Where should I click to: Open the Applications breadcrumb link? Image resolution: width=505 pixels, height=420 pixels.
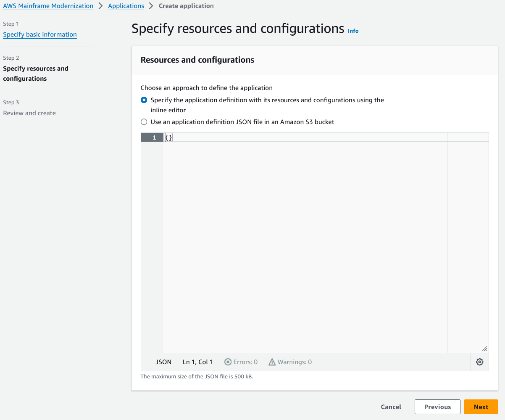(126, 6)
